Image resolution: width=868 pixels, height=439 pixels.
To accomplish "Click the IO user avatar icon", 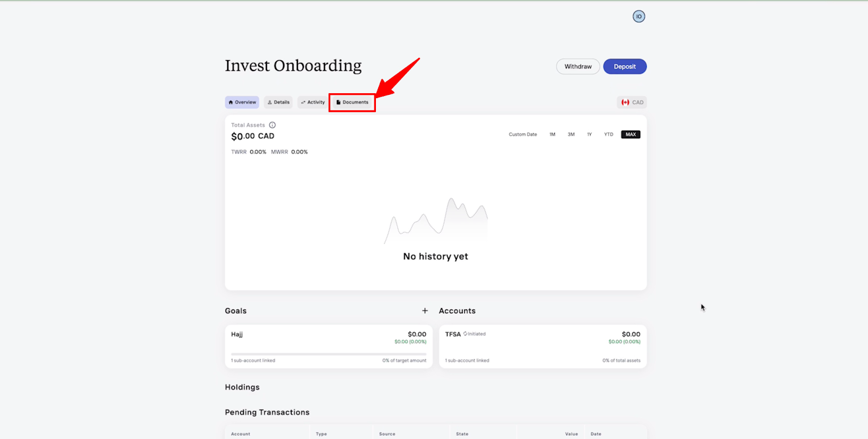I will pyautogui.click(x=639, y=17).
